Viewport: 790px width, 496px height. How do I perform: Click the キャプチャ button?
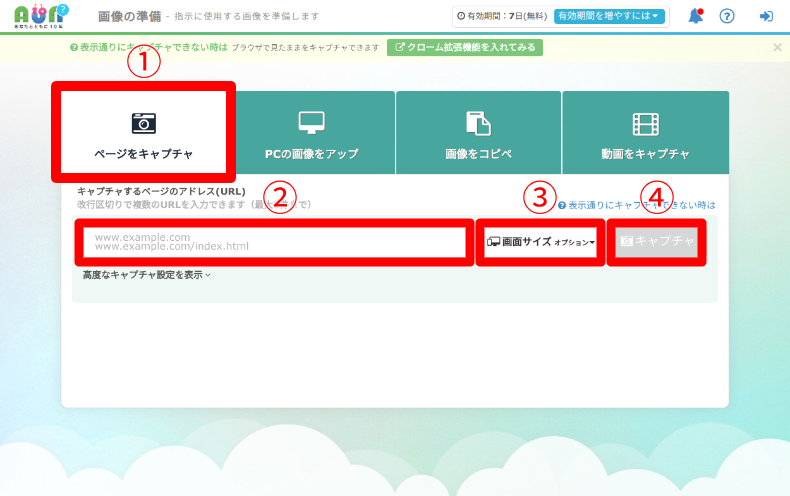click(656, 242)
